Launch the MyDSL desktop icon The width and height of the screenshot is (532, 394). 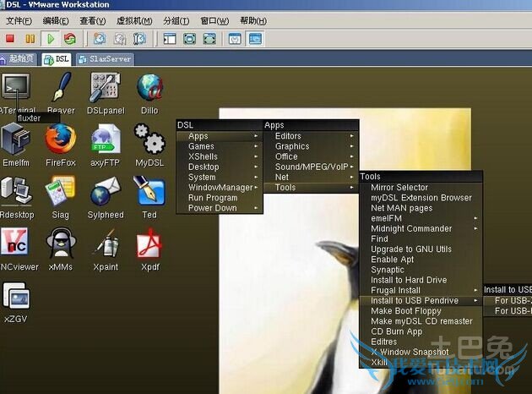click(149, 140)
